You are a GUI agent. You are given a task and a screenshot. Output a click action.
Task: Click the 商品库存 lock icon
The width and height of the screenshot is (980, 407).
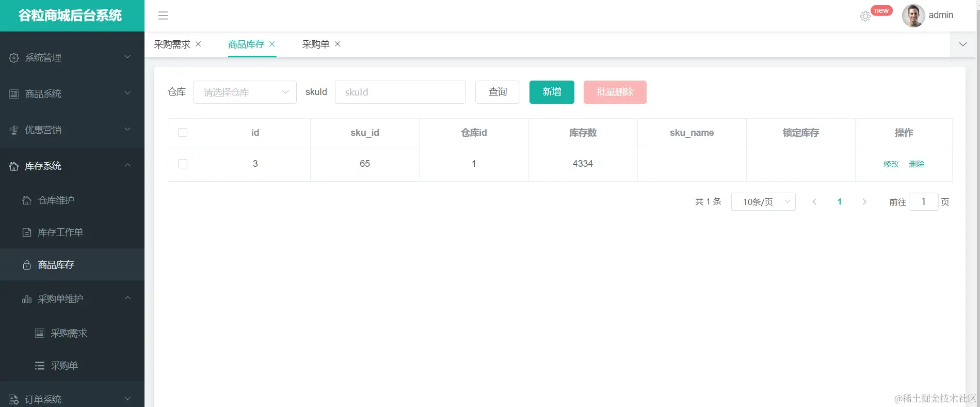pos(27,265)
